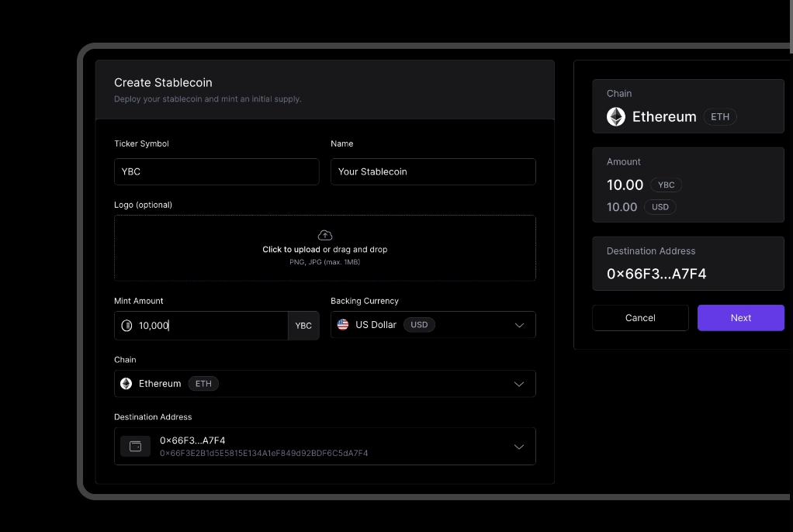
Task: Click the wallet icon in Destination Address
Action: (x=136, y=446)
